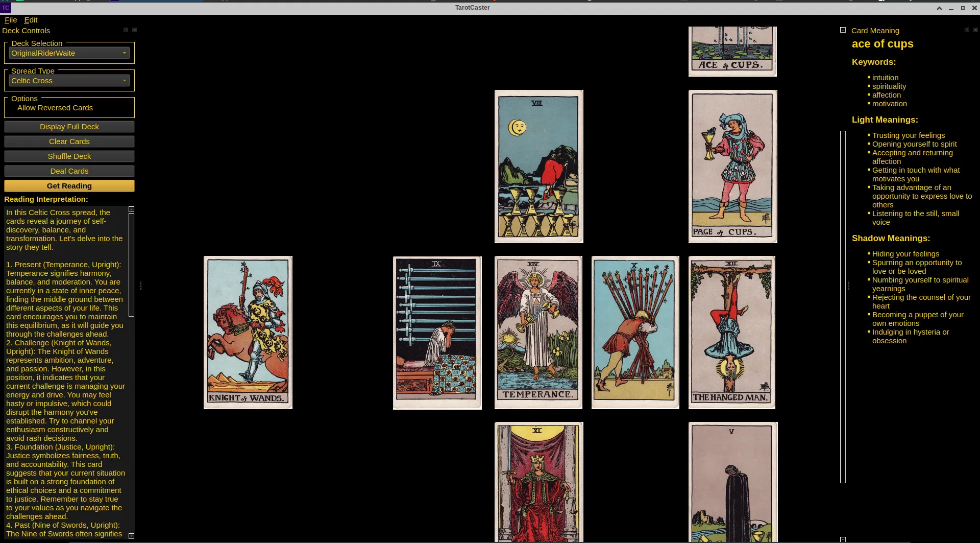This screenshot has width=980, height=543.
Task: Float the Card Meaning panel
Action: coord(967,30)
